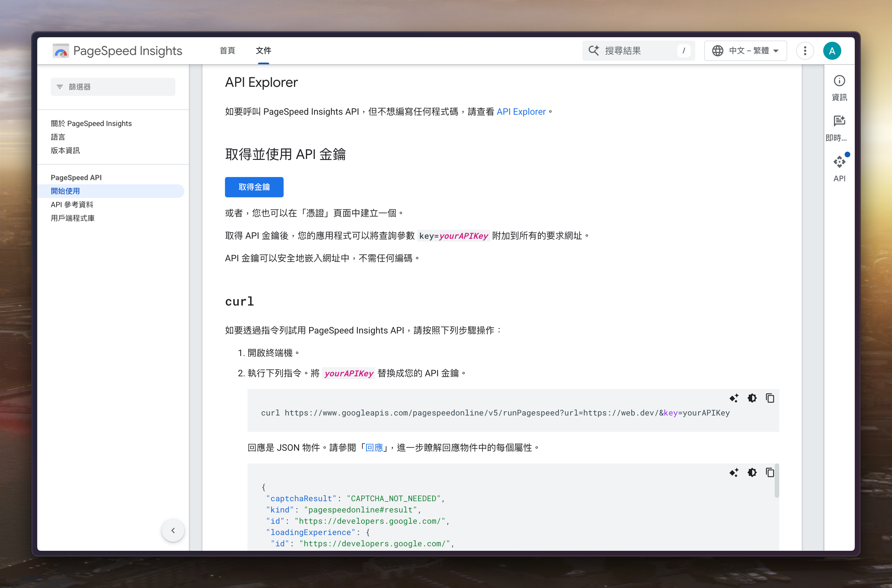Screen dimensions: 892x588
Task: Click the API Explorer section heading
Action: click(x=261, y=82)
